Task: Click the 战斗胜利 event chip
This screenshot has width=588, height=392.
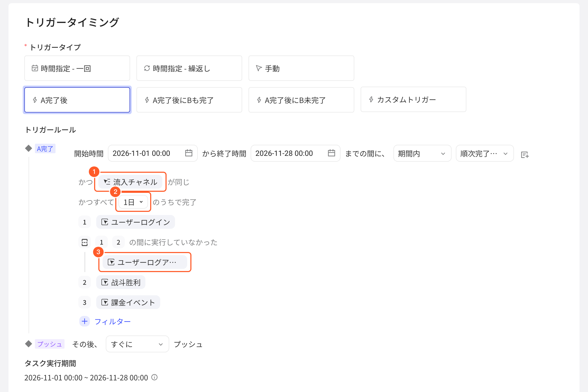Action: coord(121,282)
